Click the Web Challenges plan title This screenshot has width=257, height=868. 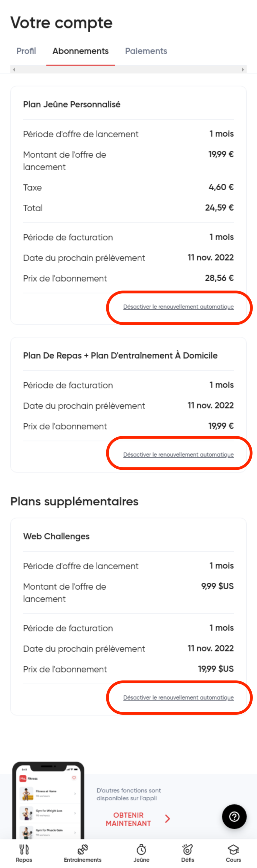[x=56, y=536]
